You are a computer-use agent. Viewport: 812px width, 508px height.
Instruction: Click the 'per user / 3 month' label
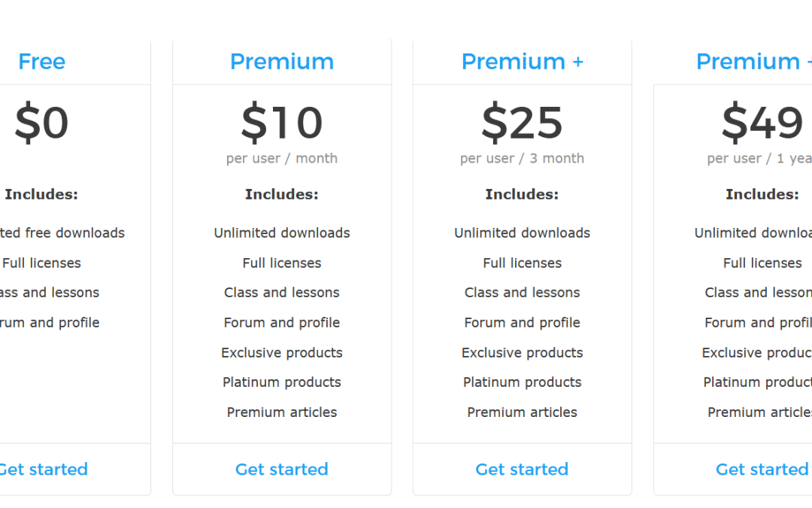click(x=522, y=158)
